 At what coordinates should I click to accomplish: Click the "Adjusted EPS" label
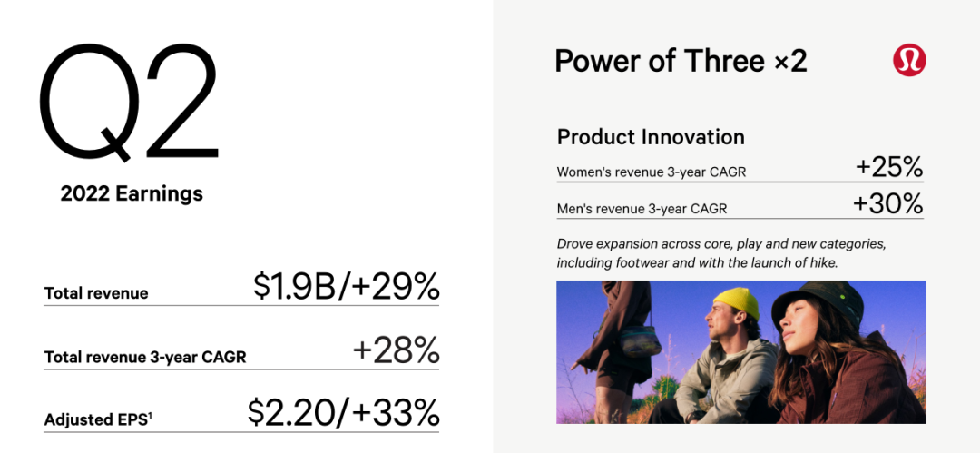94,420
